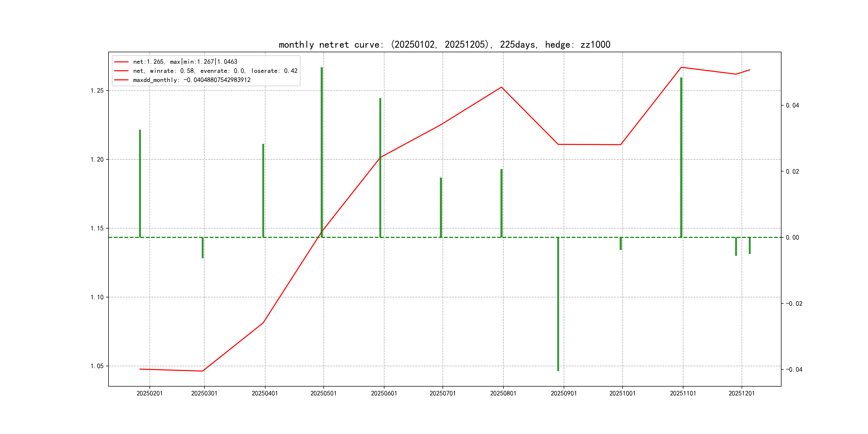Image resolution: width=868 pixels, height=434 pixels.
Task: Click the 1.10 left axis tick label
Action: tap(97, 297)
